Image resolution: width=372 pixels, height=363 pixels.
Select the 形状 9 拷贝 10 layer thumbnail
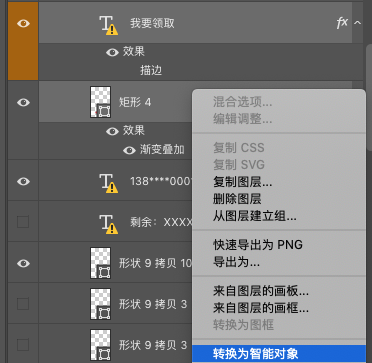100,263
